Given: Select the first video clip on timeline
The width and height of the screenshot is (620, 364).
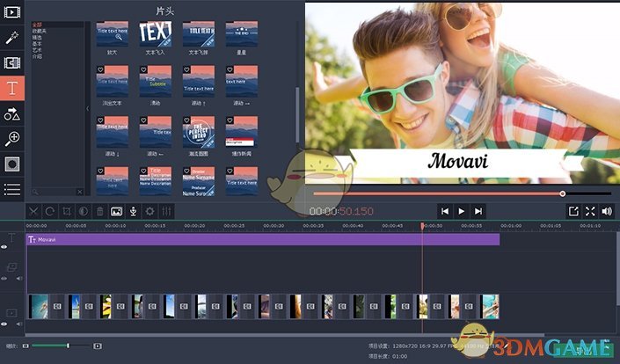Looking at the screenshot, I should point(39,306).
